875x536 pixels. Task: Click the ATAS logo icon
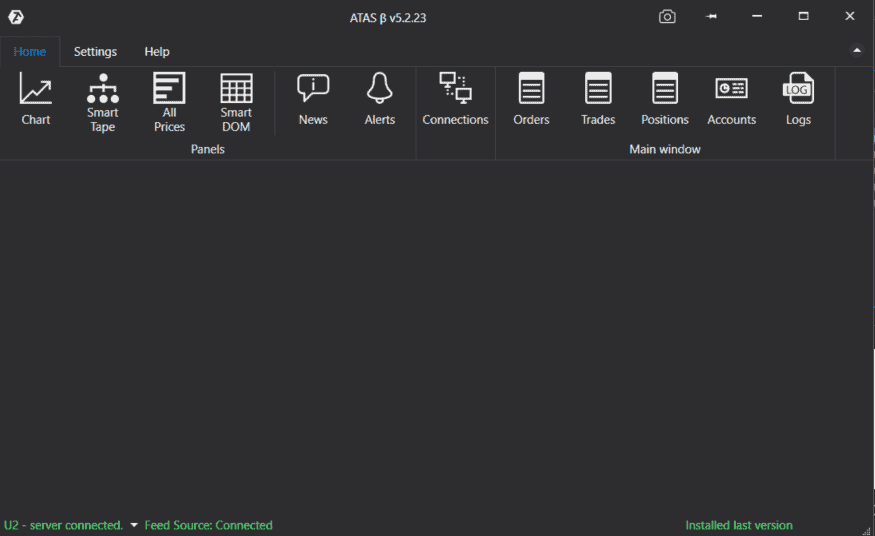coord(16,17)
